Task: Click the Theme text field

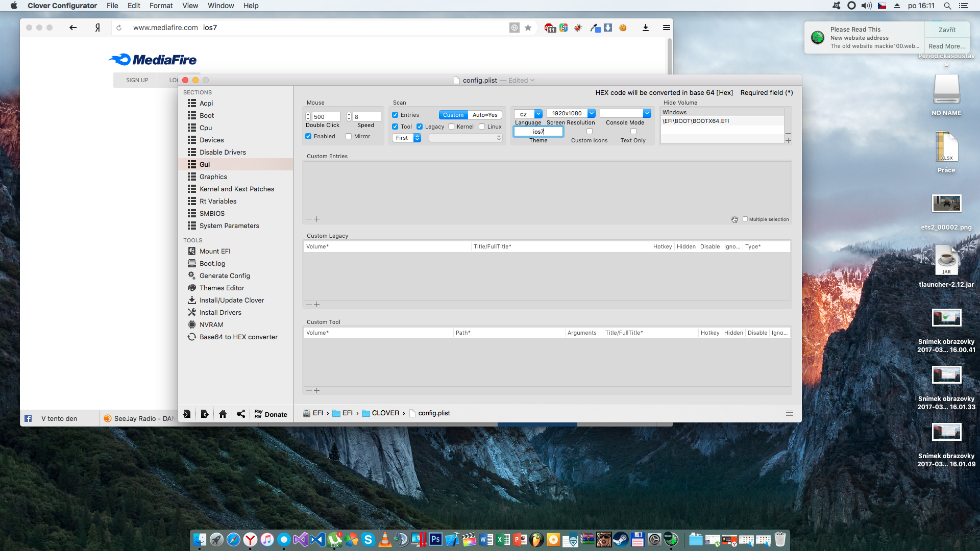Action: (x=538, y=132)
